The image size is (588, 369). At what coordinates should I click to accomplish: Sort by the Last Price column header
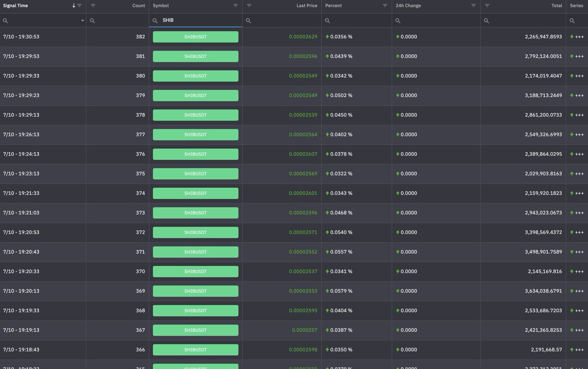coord(307,6)
